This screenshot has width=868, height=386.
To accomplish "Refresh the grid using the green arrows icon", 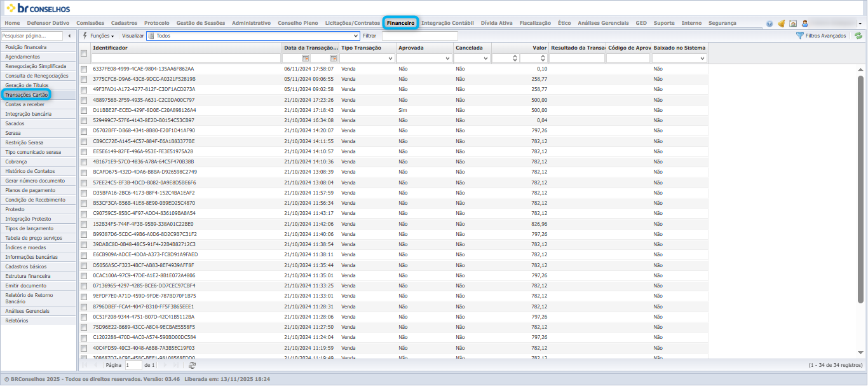I will coord(858,36).
